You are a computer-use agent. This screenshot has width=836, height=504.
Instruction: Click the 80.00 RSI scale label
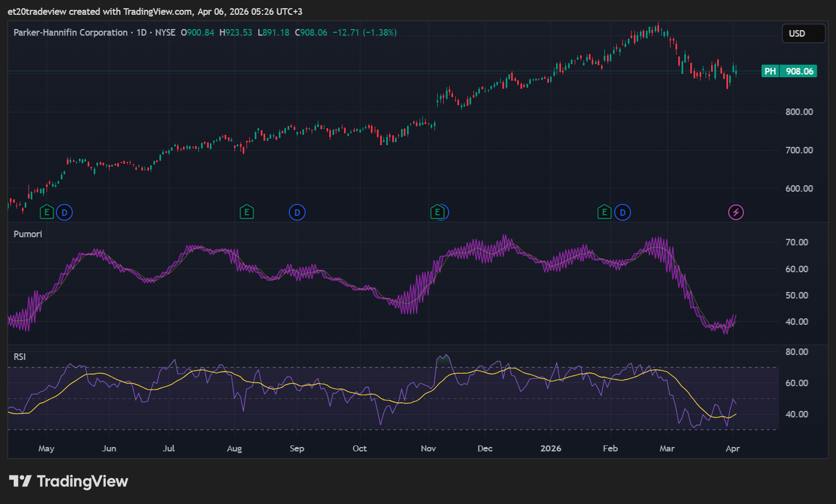coord(797,352)
